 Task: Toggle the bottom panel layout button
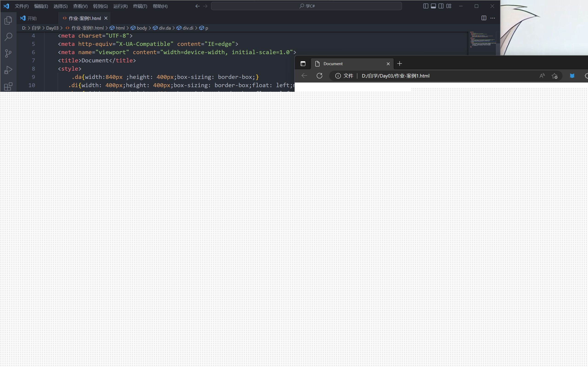click(x=433, y=6)
